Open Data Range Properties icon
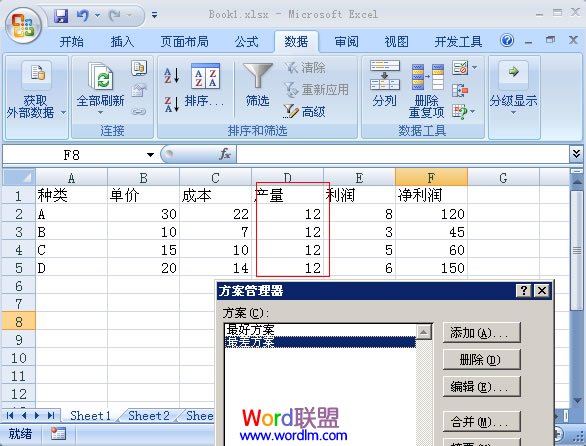The height and width of the screenshot is (446, 586). (139, 90)
